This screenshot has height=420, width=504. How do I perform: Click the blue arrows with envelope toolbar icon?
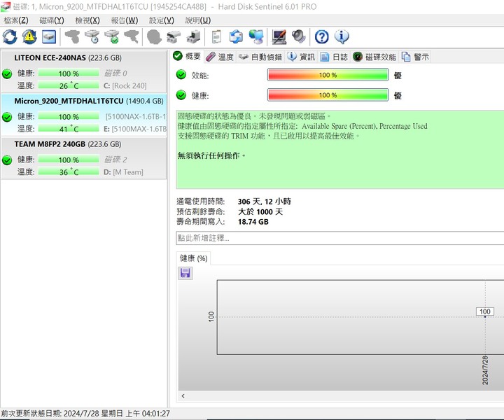236,36
